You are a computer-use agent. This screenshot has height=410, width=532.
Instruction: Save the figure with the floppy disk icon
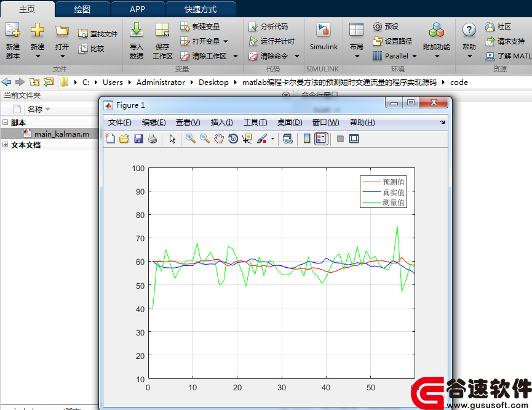[138, 139]
